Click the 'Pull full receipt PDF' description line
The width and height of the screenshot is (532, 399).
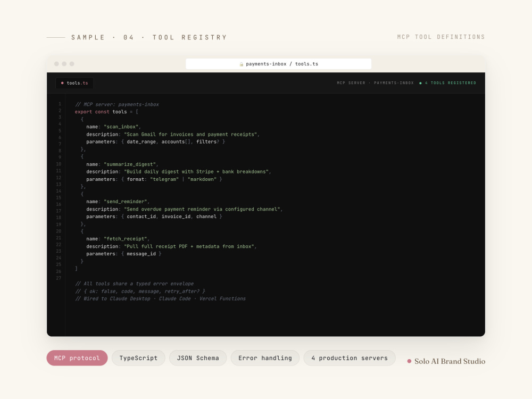171,246
